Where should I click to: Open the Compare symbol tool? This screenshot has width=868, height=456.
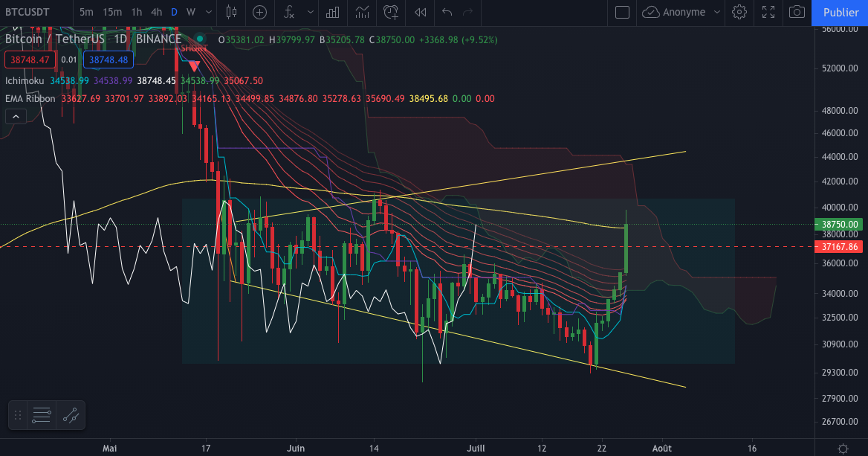point(259,13)
